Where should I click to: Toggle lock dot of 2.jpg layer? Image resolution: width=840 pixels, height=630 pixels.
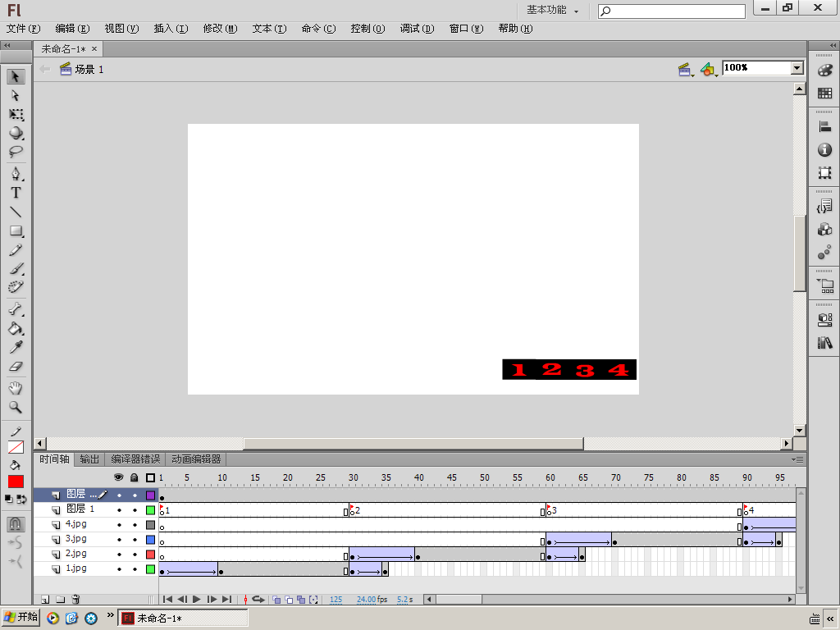coord(135,555)
